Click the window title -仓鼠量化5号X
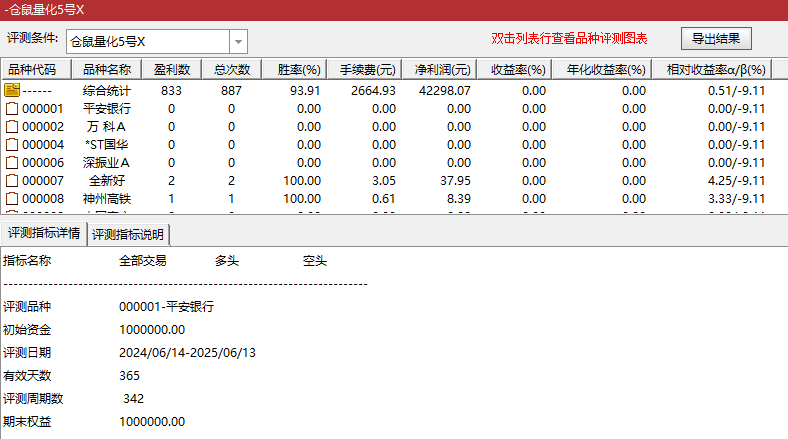The height and width of the screenshot is (439, 788). pos(44,10)
